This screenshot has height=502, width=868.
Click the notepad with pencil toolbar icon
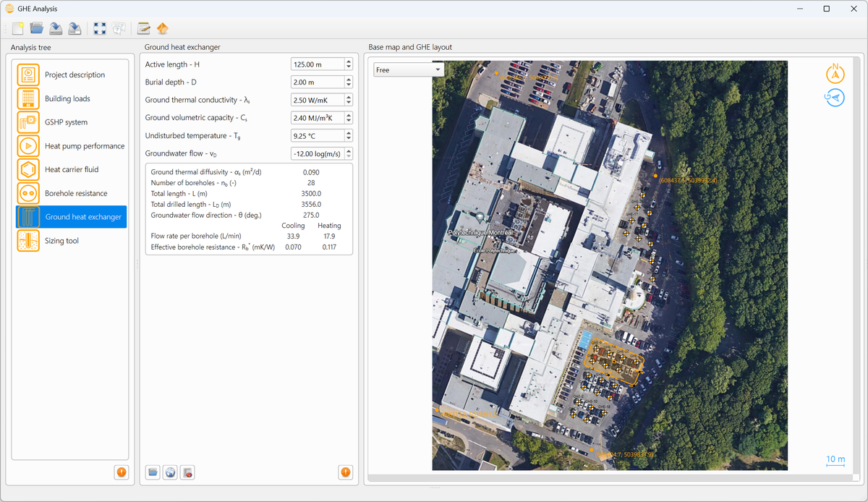(143, 29)
